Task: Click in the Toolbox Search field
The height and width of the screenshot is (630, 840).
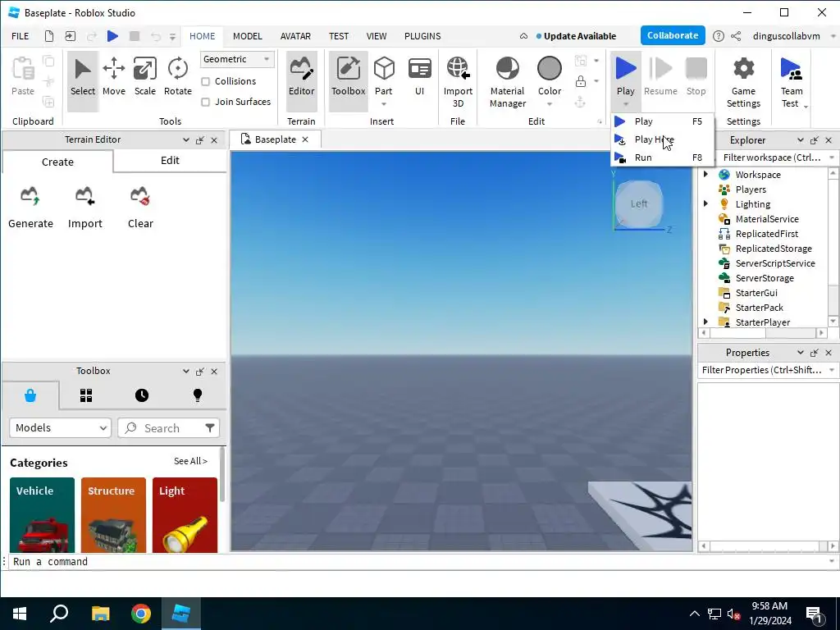Action: 169,428
